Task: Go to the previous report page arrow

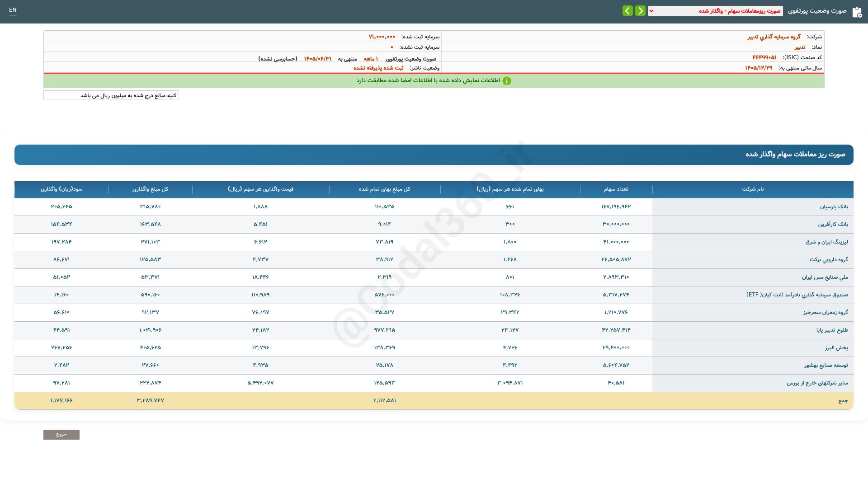Action: 640,11
